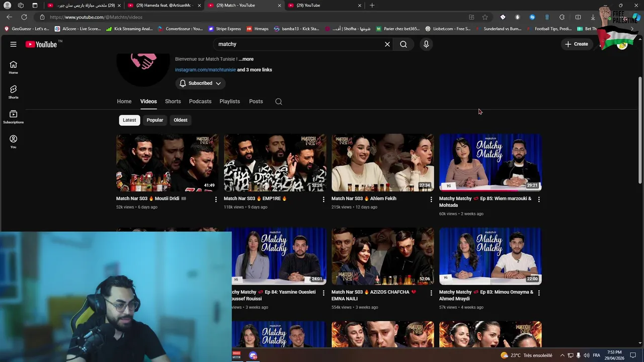Open options for Match Nar S03 Ahlem Fekih
Image resolution: width=644 pixels, height=362 pixels.
pos(431,200)
